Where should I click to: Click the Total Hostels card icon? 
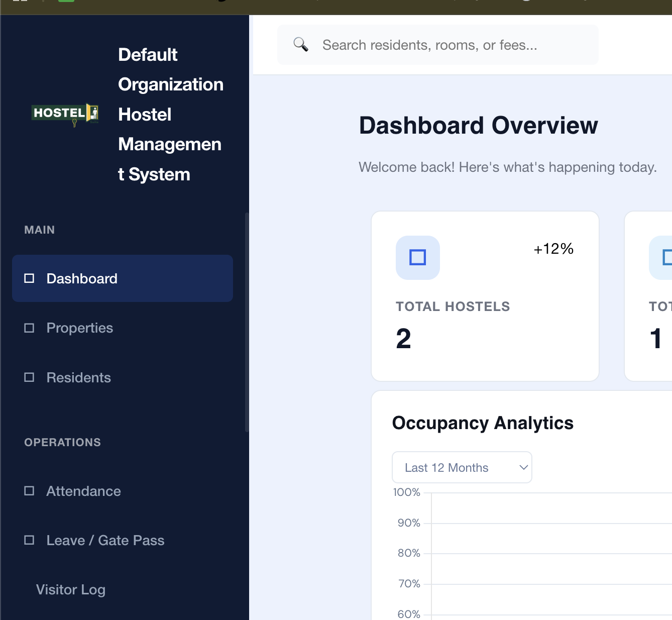pos(418,257)
